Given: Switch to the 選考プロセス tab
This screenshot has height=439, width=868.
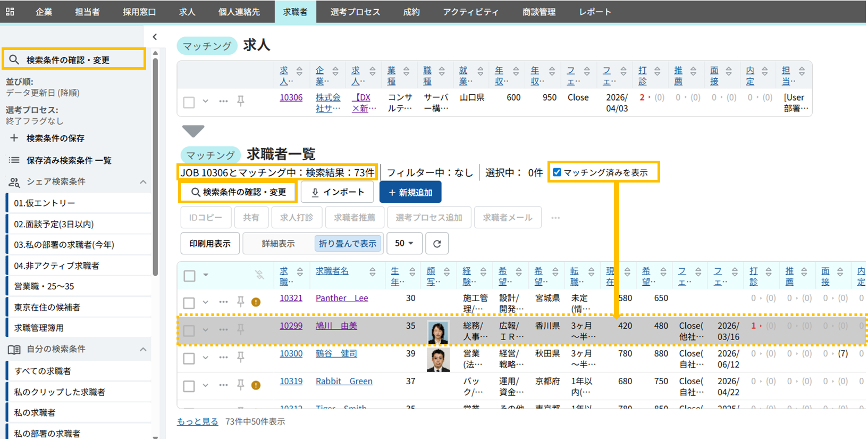Looking at the screenshot, I should (355, 12).
